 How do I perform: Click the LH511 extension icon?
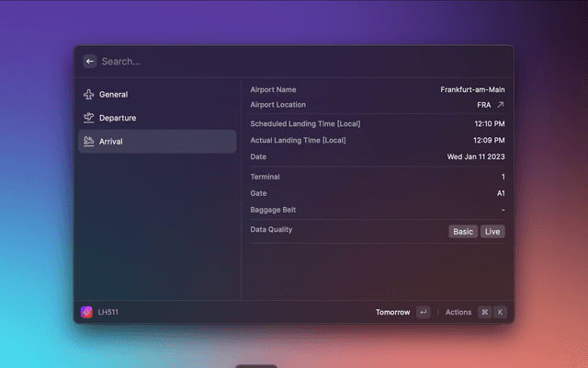click(86, 312)
